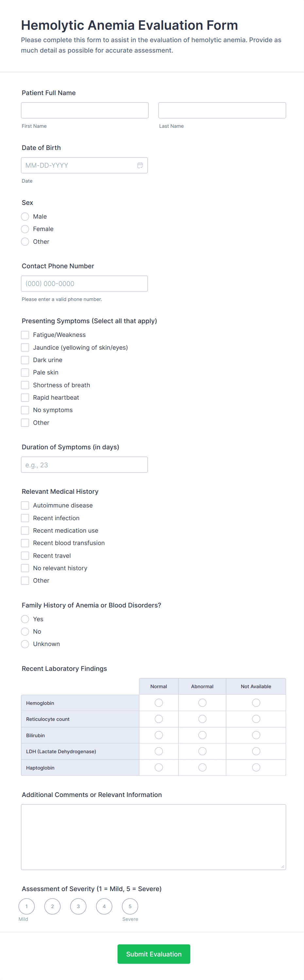This screenshot has width=304, height=980.
Task: Mark Bilirubin as Not Available
Action: coord(256,735)
